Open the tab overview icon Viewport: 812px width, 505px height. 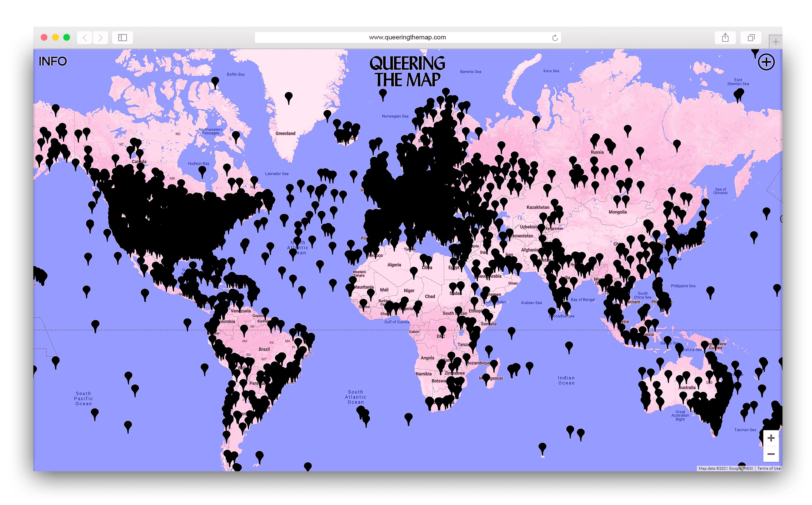tap(751, 37)
